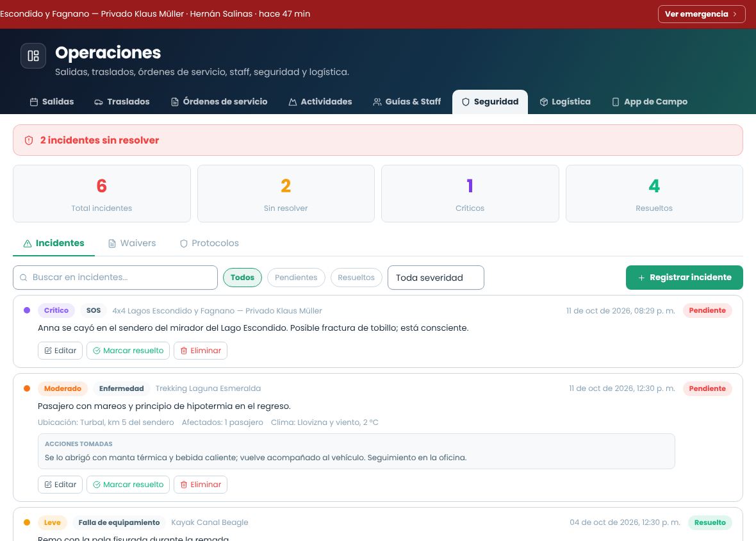Select Sin resolver stat card

286,194
